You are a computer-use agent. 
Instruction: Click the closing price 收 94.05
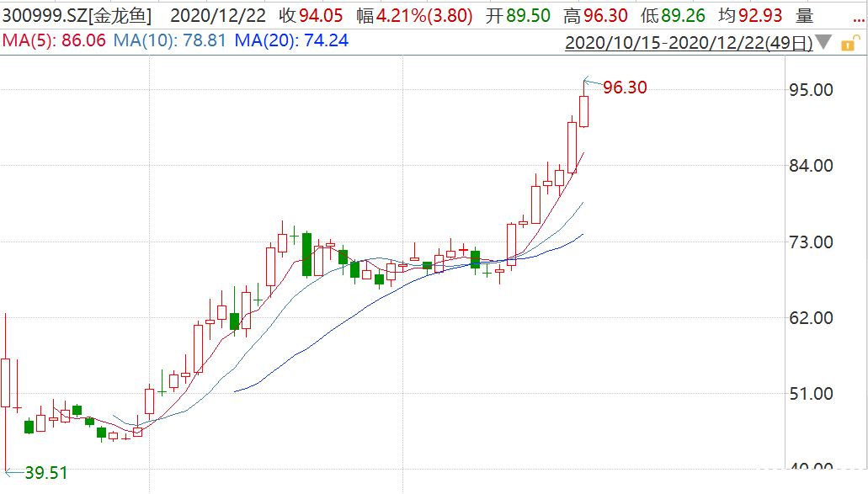[311, 15]
